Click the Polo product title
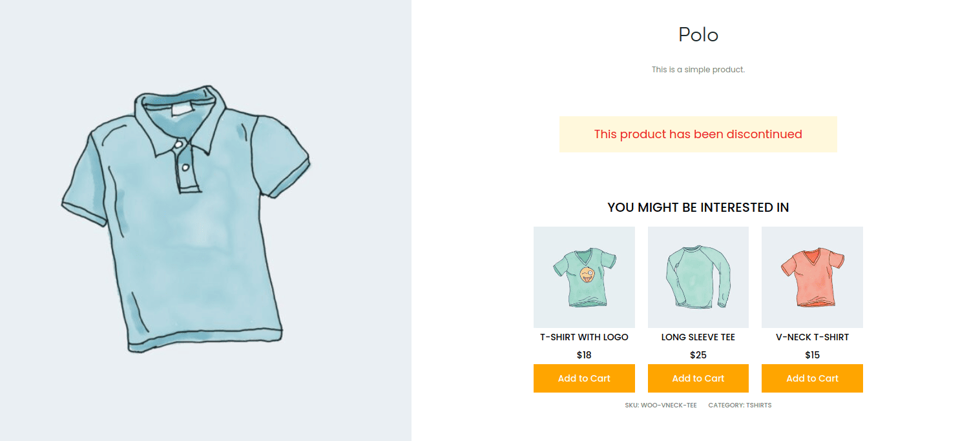The height and width of the screenshot is (441, 980). point(698,35)
